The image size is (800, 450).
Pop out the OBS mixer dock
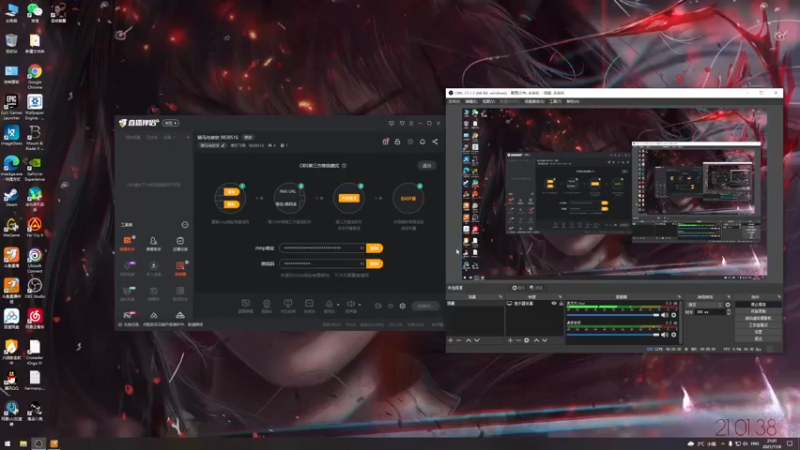pos(679,296)
